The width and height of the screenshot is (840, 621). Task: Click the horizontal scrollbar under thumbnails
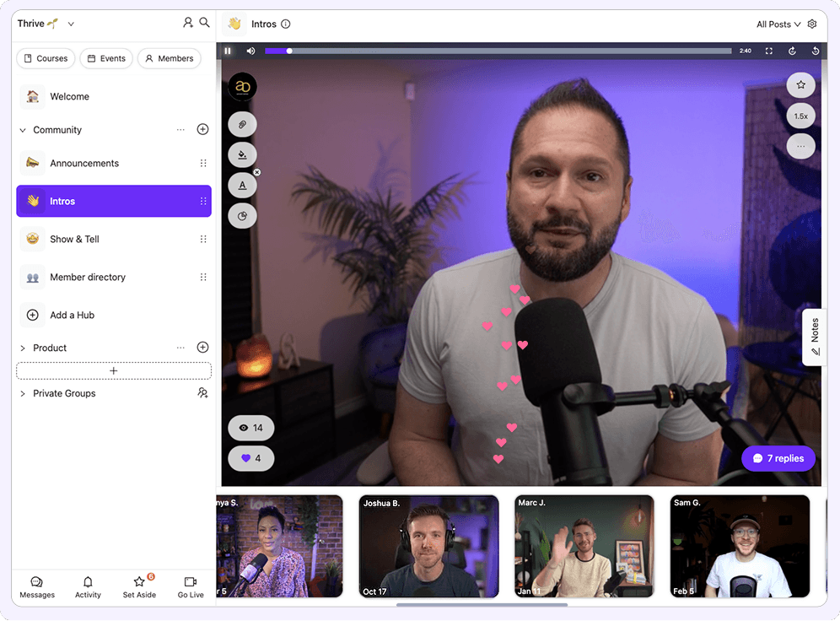click(x=482, y=604)
